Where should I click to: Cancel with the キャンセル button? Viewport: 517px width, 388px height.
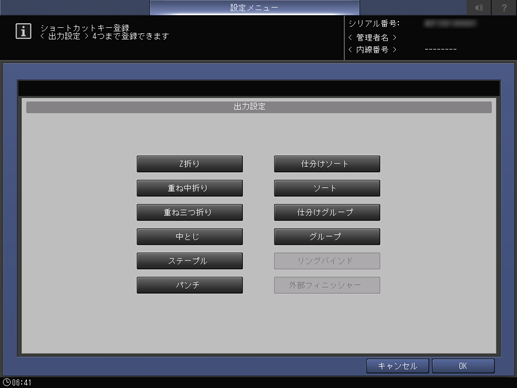click(397, 366)
